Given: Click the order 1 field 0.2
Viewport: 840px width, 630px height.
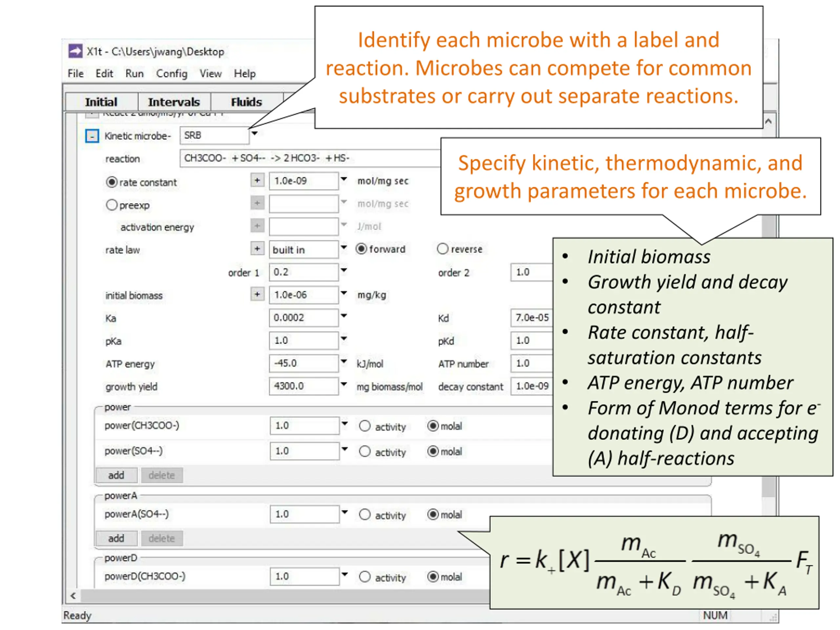Looking at the screenshot, I should click(x=304, y=272).
